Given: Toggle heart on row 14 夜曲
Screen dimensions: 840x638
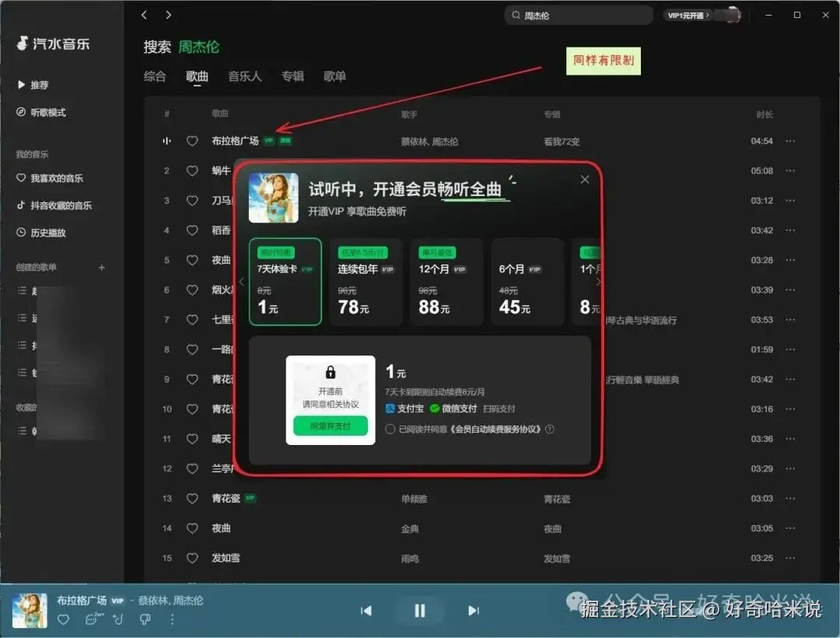Looking at the screenshot, I should click(192, 528).
